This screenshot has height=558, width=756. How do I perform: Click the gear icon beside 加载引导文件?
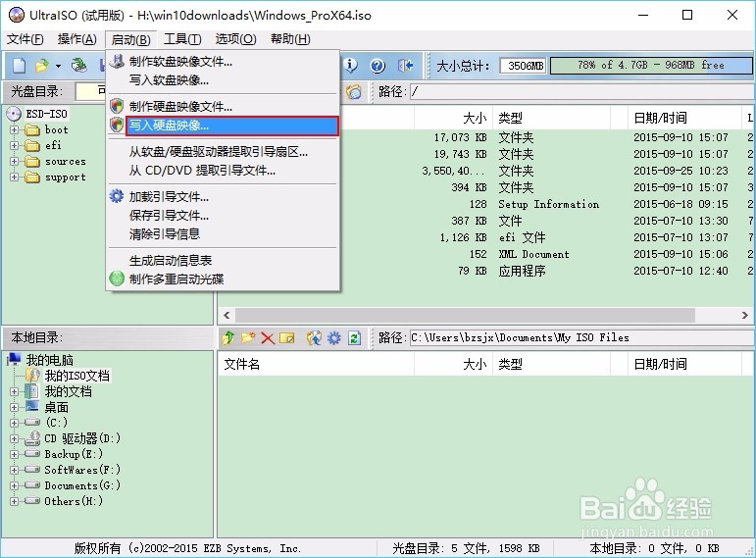pyautogui.click(x=117, y=196)
